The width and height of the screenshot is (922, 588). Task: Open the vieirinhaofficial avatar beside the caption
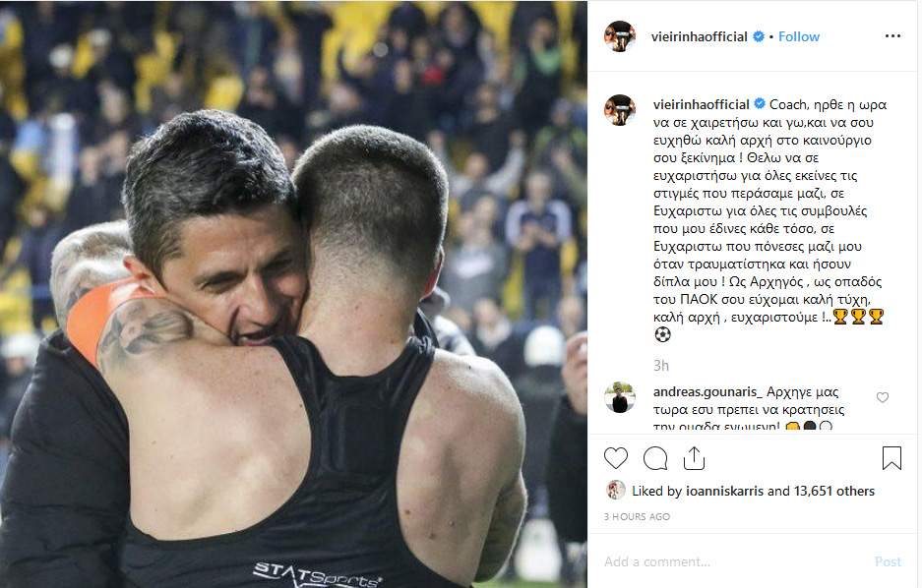click(x=620, y=110)
